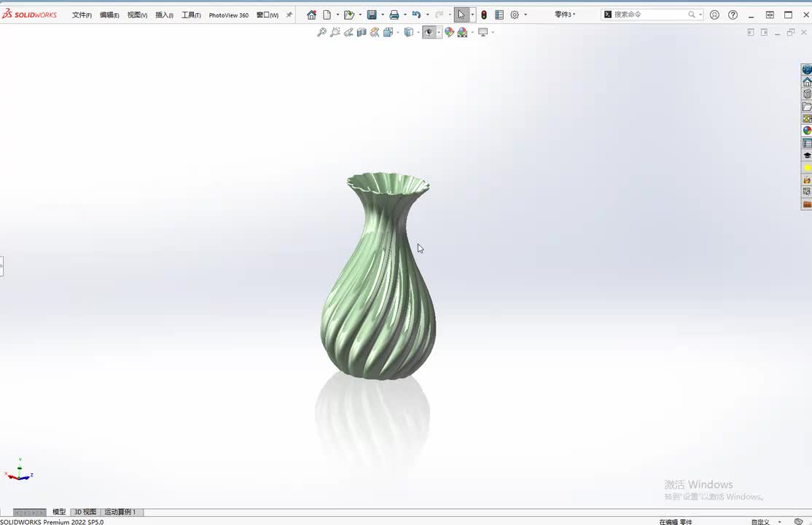Expand the Save dropdown arrow
812x525 pixels.
point(383,15)
